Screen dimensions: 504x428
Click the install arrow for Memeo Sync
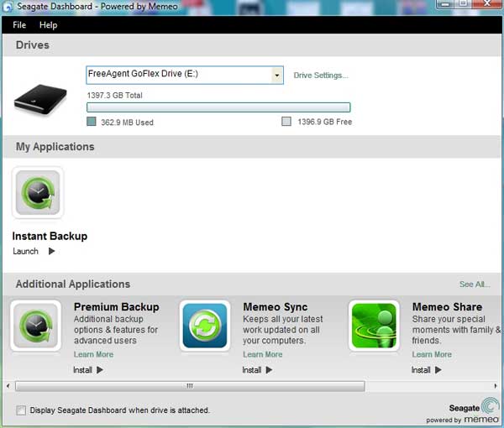pos(269,370)
